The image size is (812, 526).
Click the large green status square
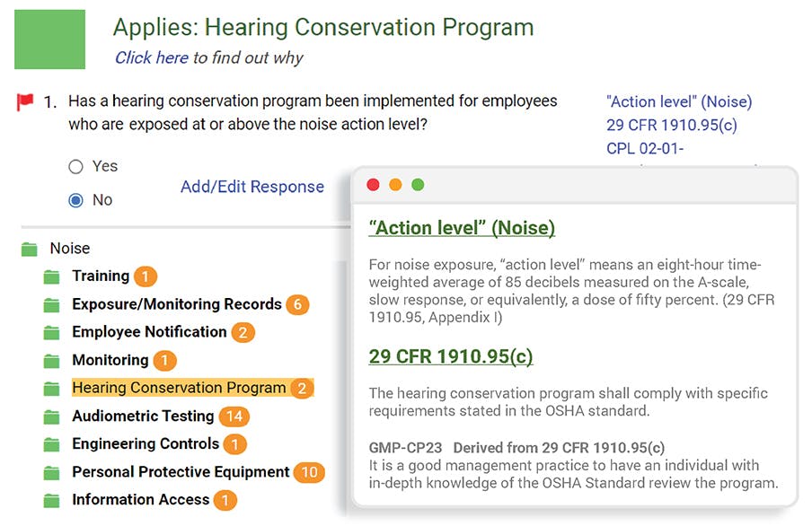49,39
